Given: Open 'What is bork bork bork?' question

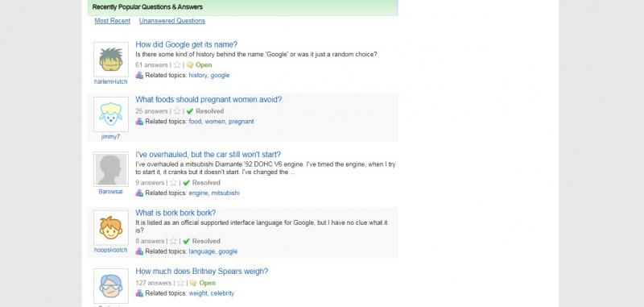Looking at the screenshot, I should [175, 213].
